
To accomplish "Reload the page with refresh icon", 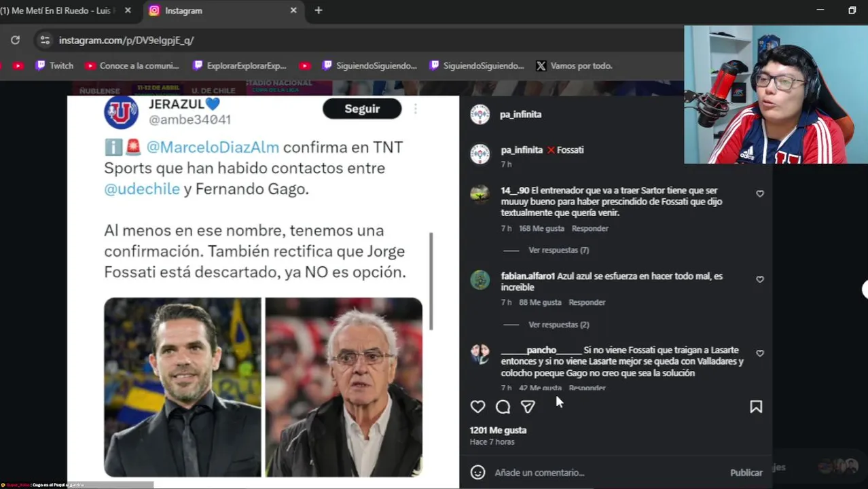I will pyautogui.click(x=15, y=40).
